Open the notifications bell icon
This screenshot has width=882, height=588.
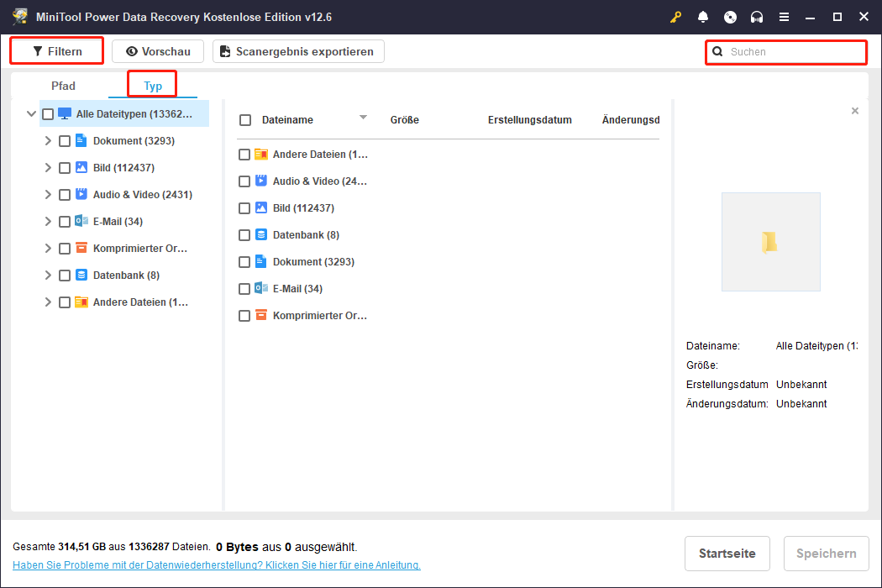(703, 17)
